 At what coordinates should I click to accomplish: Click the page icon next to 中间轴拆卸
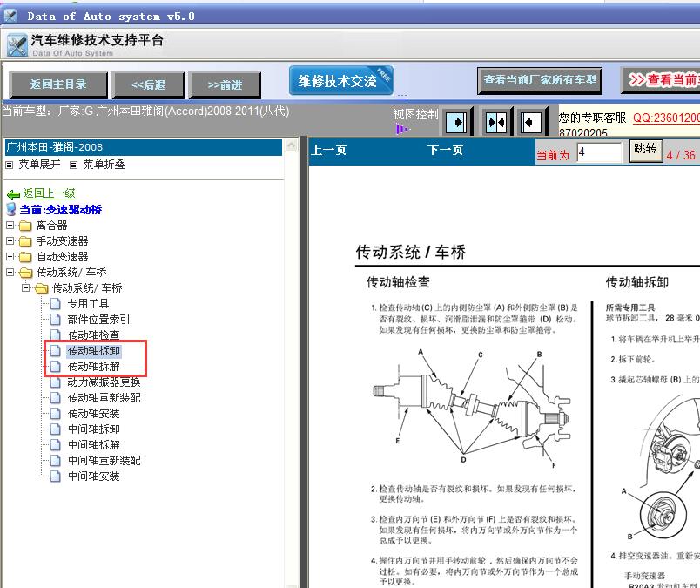pos(56,429)
